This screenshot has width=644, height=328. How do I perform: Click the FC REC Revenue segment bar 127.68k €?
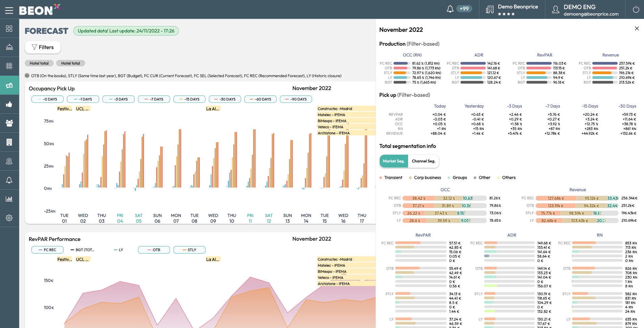(556, 198)
